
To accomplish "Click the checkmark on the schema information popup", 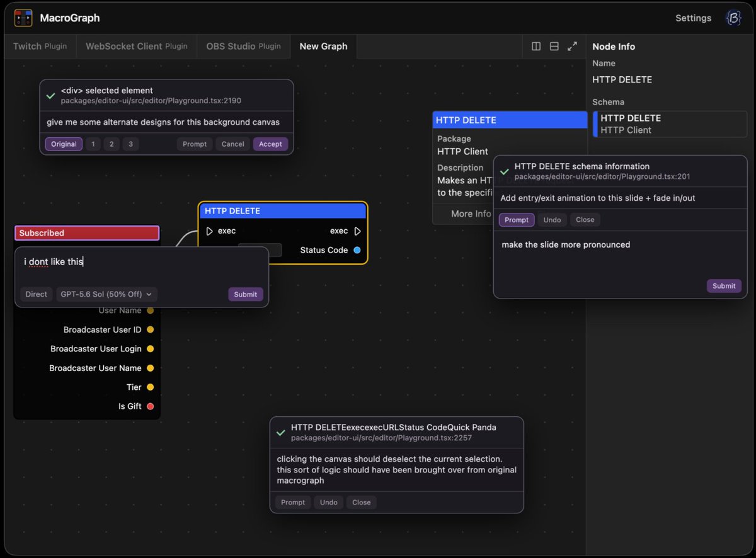I will (x=505, y=171).
